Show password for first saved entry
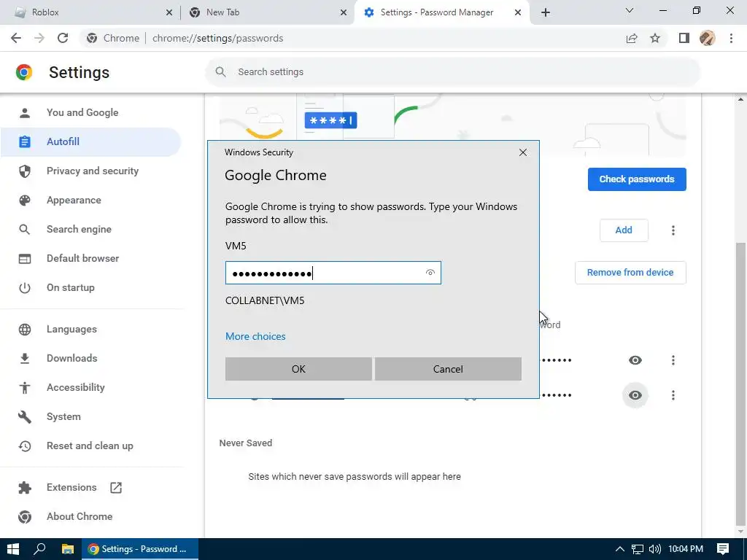Viewport: 747px width, 560px height. (x=635, y=360)
